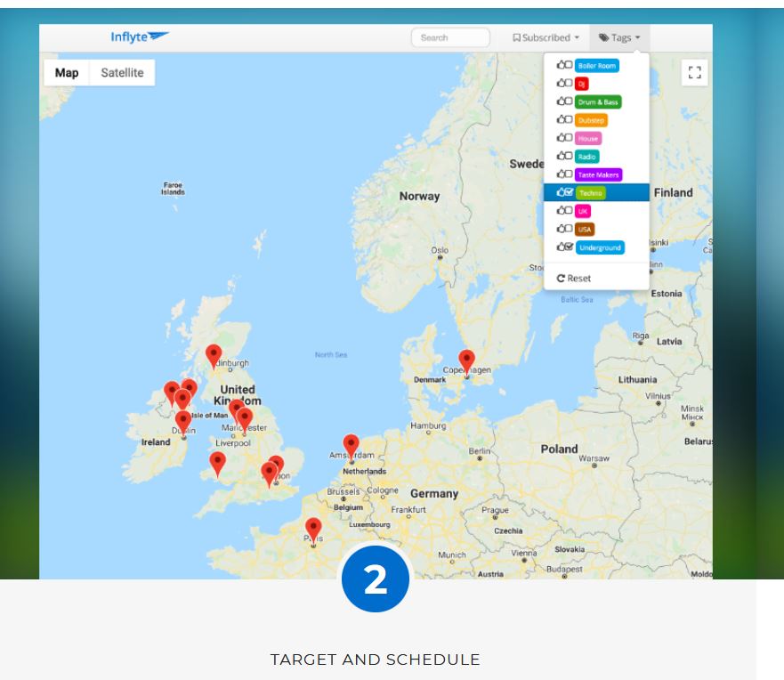Viewport: 784px width, 680px height.
Task: Click the Ireland country label
Action: [156, 442]
